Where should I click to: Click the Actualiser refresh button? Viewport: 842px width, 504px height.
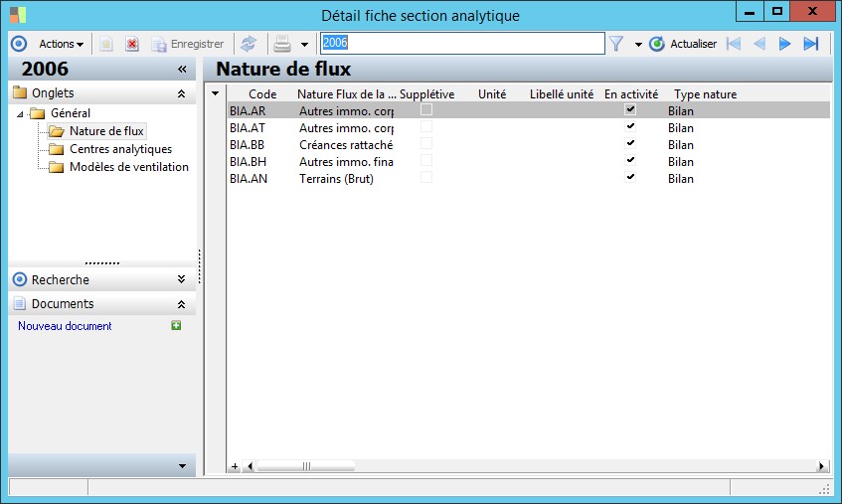(683, 44)
